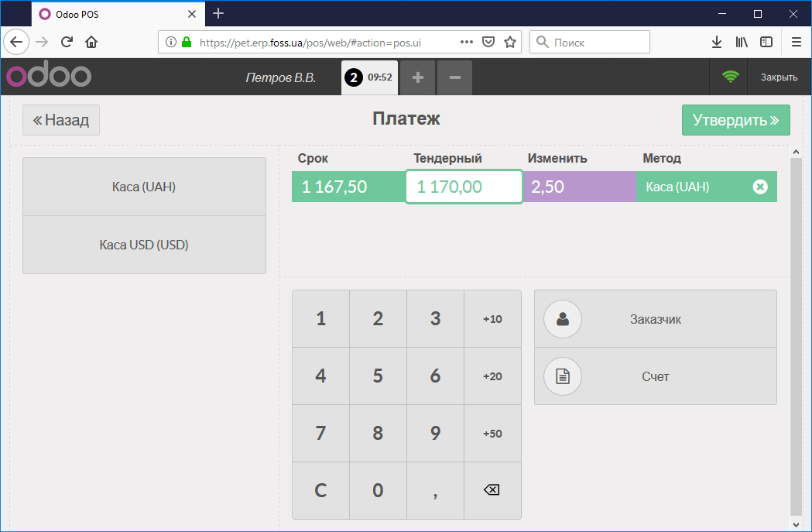Toggle browser sidebar view
Screen dimensions: 812x532
click(766, 42)
